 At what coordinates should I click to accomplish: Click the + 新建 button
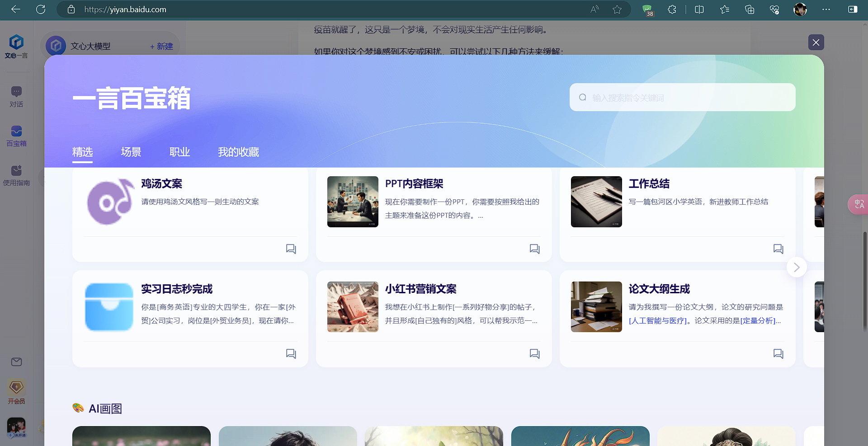pos(161,46)
